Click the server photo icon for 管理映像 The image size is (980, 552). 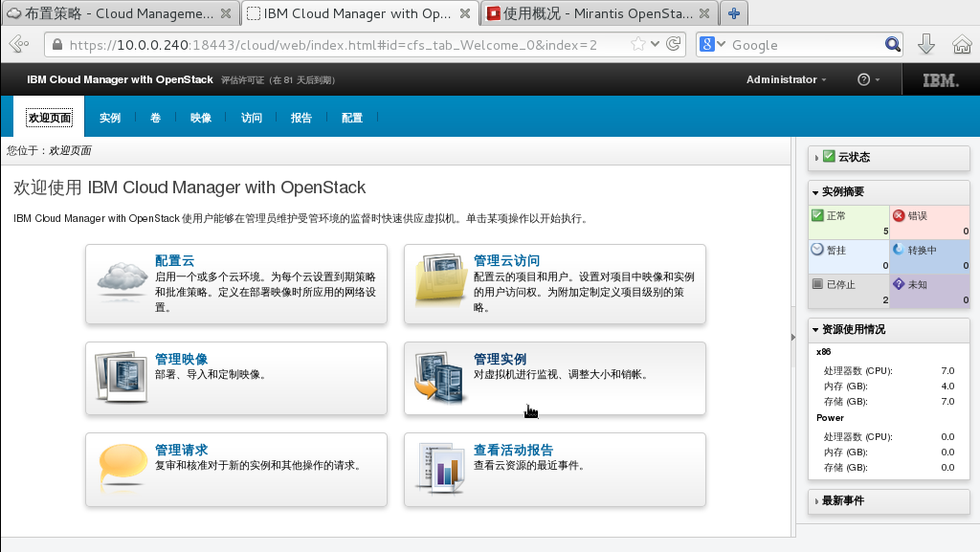pyautogui.click(x=122, y=376)
